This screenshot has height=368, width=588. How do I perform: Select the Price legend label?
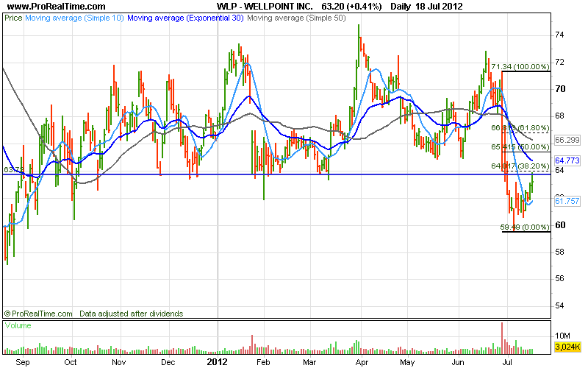(13, 18)
